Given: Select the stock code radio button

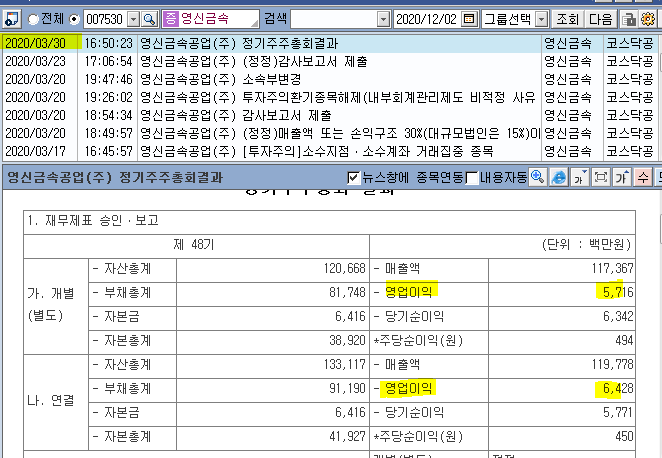Looking at the screenshot, I should (74, 19).
